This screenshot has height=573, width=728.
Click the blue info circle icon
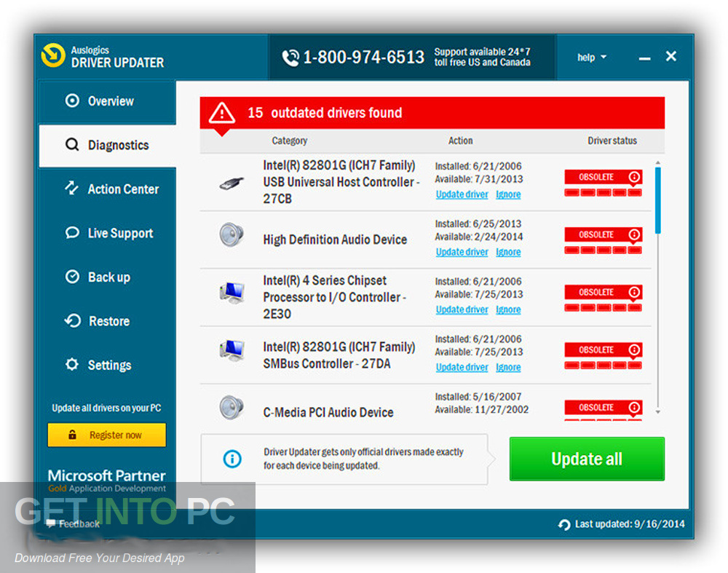coord(232,459)
